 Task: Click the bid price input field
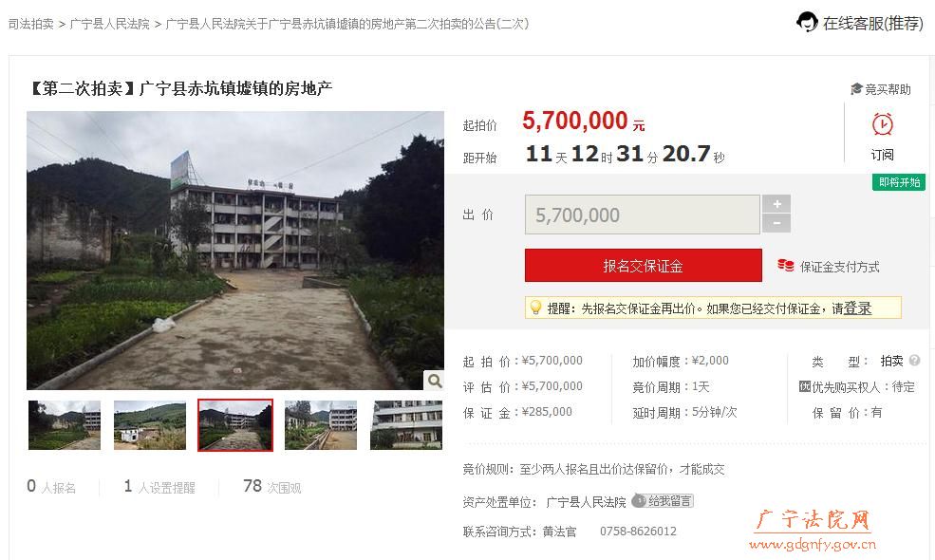[643, 215]
